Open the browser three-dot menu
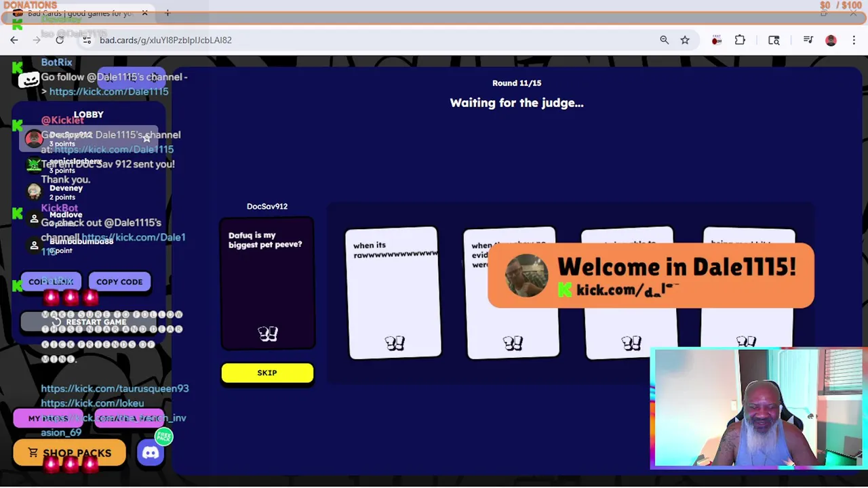This screenshot has width=868, height=488. (854, 40)
